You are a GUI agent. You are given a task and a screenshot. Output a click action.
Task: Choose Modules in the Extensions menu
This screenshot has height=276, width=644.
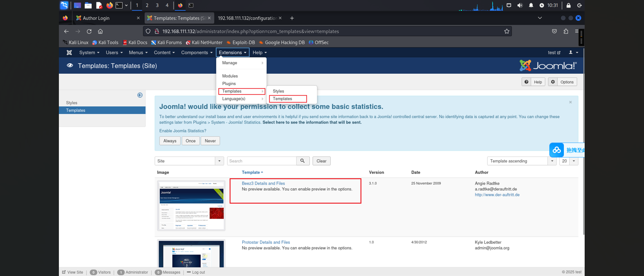tap(241, 76)
